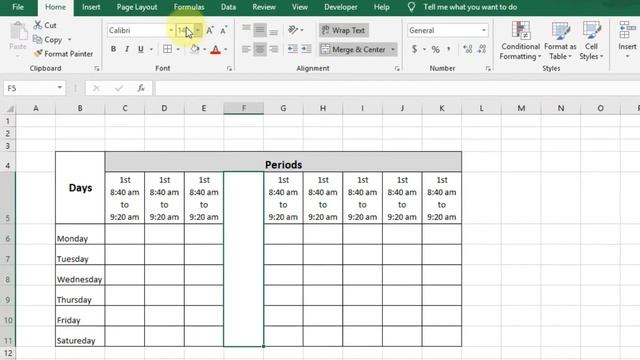Toggle Merge & Center

(353, 49)
